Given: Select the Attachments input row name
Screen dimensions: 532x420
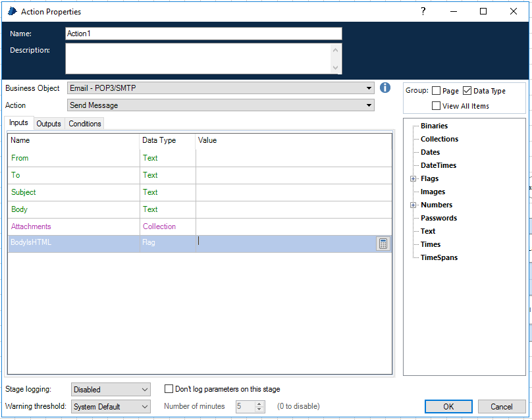Looking at the screenshot, I should (31, 226).
